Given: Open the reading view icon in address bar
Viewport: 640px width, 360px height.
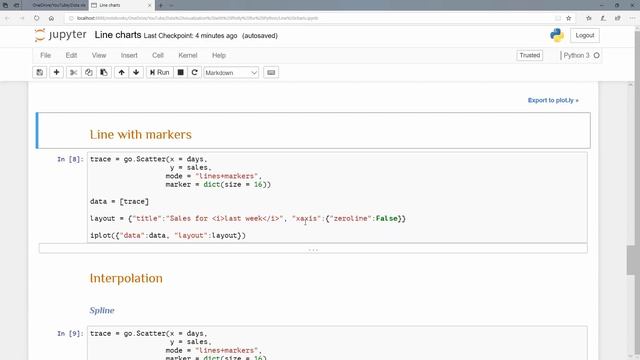Looking at the screenshot, I should (558, 18).
